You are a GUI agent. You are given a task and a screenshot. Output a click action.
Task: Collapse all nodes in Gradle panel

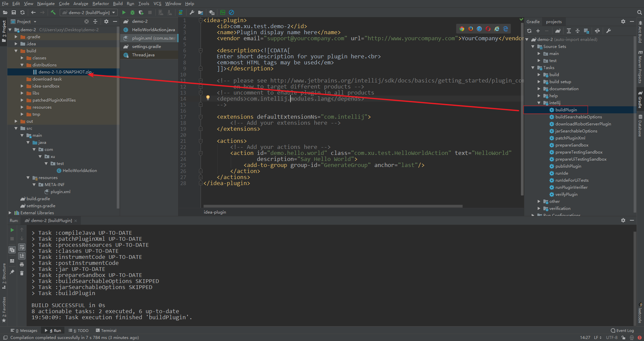(578, 31)
